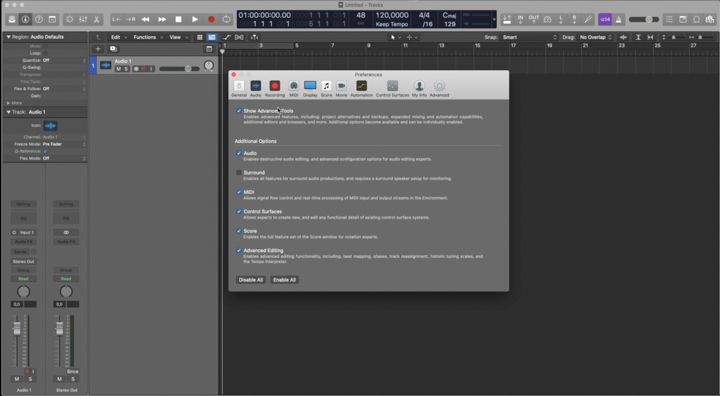Open the Drag No Overlap dropdown
Image resolution: width=720 pixels, height=396 pixels.
point(596,37)
